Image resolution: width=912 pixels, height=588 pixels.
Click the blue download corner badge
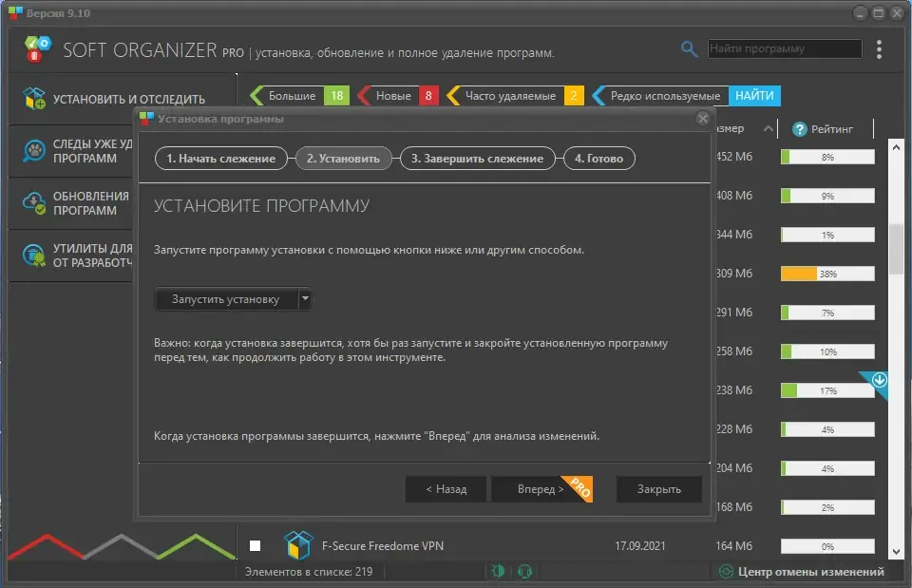(878, 382)
